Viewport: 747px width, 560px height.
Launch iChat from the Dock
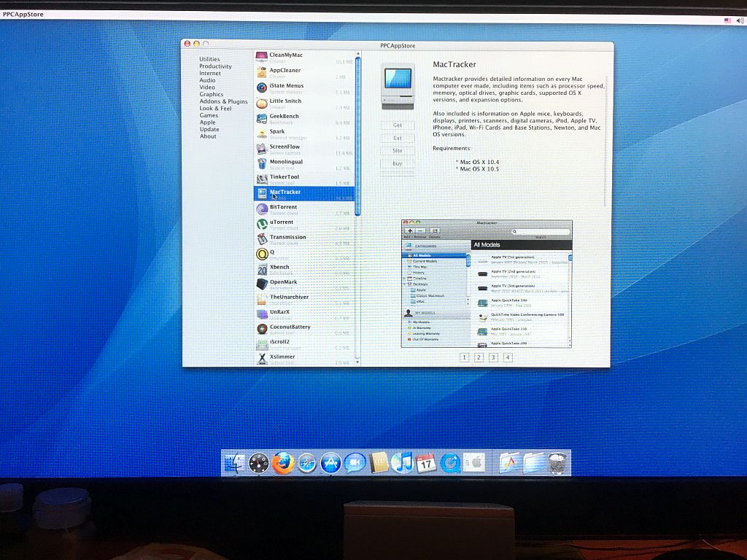[355, 463]
